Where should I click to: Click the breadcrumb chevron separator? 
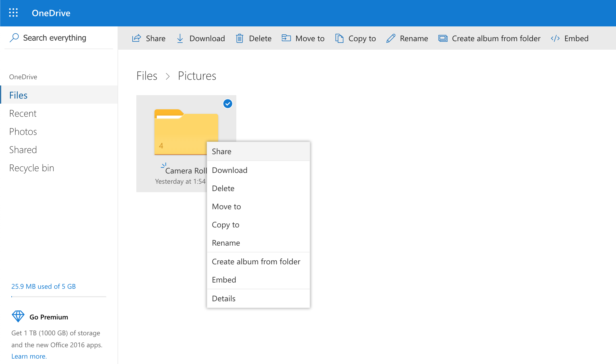tap(168, 76)
